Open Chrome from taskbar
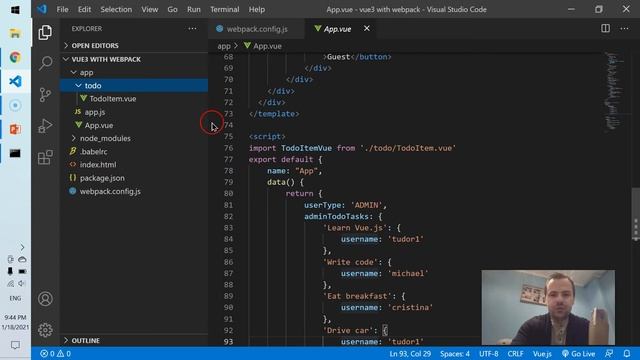Screen dimensions: 640x360 (15, 58)
